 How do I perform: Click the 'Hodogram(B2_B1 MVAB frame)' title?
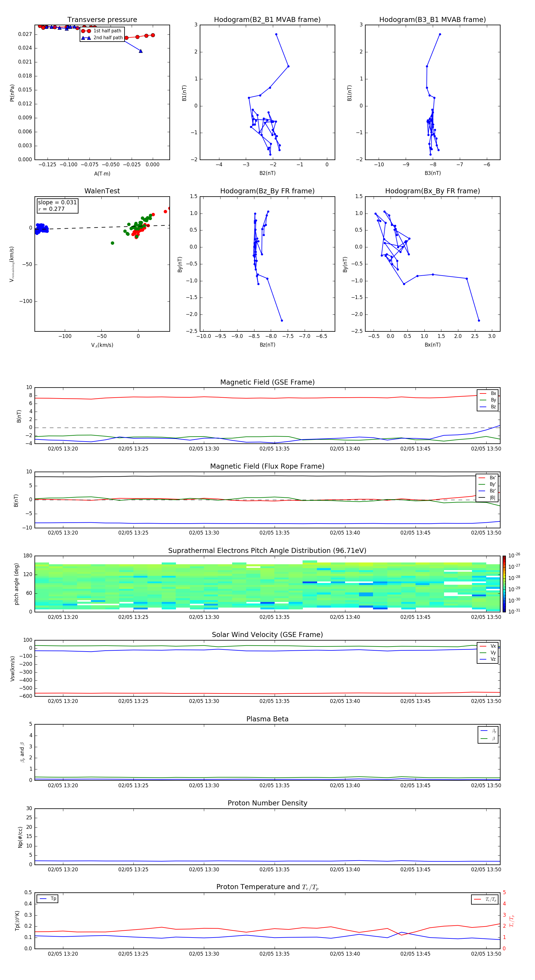click(x=267, y=19)
